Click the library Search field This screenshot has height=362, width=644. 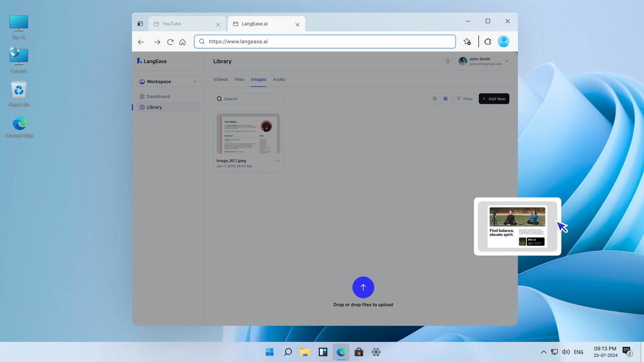248,99
